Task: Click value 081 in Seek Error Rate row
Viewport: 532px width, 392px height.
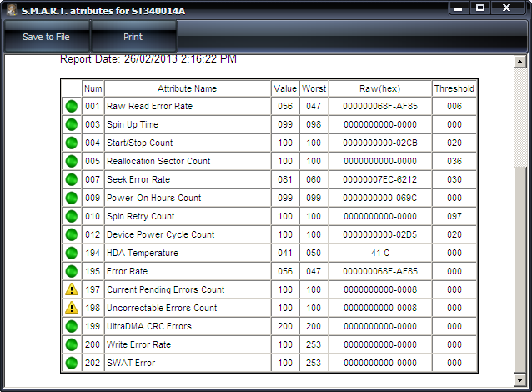Action: click(285, 179)
